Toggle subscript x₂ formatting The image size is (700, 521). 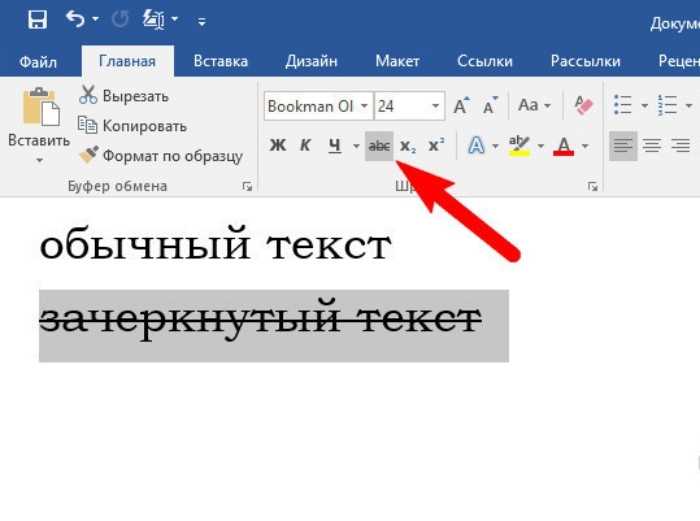[408, 146]
